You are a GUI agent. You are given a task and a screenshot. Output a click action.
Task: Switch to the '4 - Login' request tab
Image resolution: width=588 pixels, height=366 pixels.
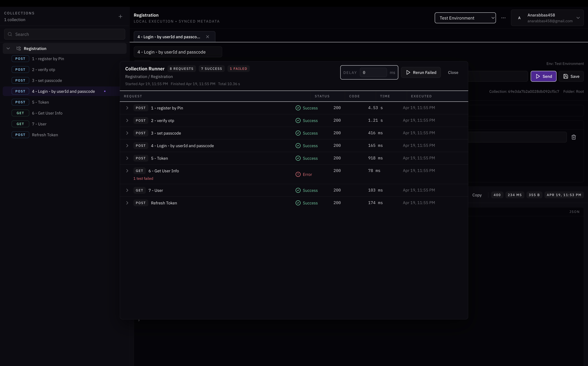pos(169,37)
